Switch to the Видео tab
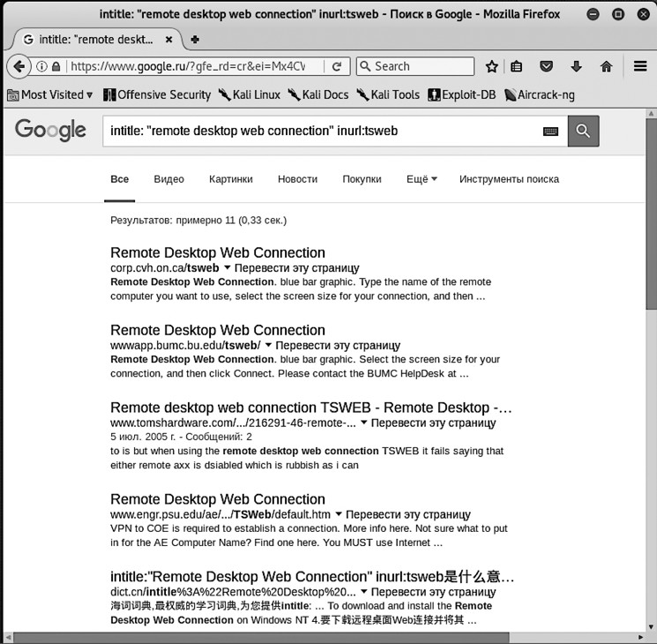This screenshot has width=657, height=644. [168, 179]
